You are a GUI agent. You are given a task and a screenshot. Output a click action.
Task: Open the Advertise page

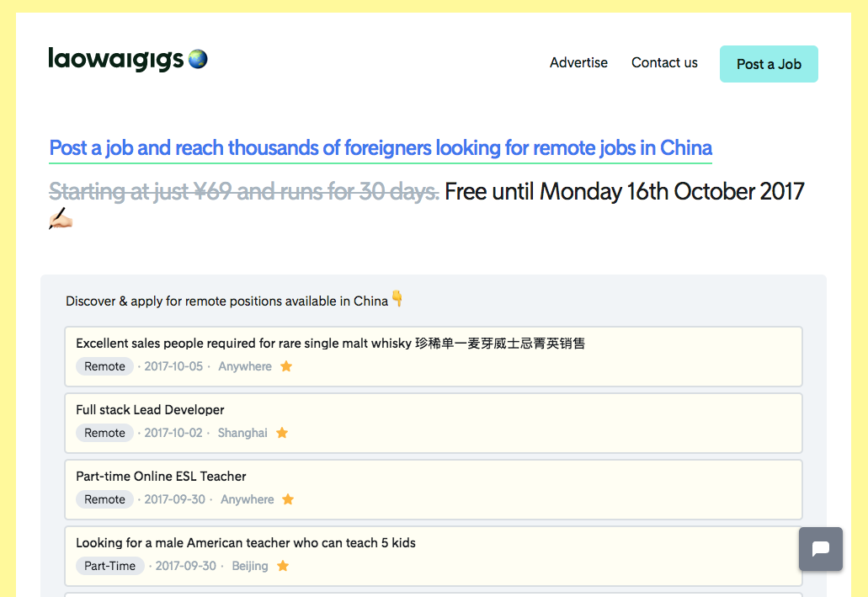click(x=578, y=62)
